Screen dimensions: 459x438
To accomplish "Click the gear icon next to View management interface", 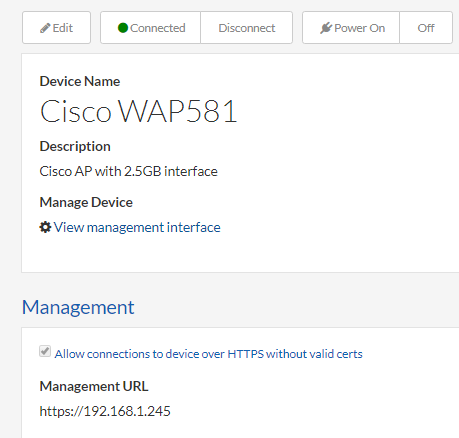I will tap(45, 227).
